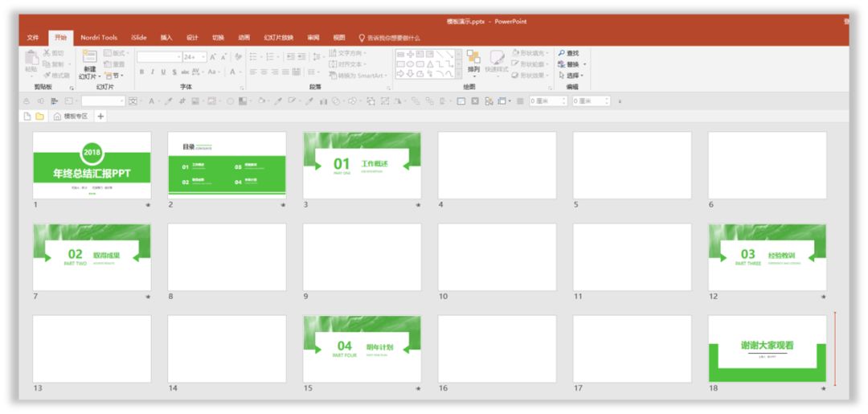Switch to the iSlide tab
This screenshot has height=414, width=868.
tap(139, 38)
